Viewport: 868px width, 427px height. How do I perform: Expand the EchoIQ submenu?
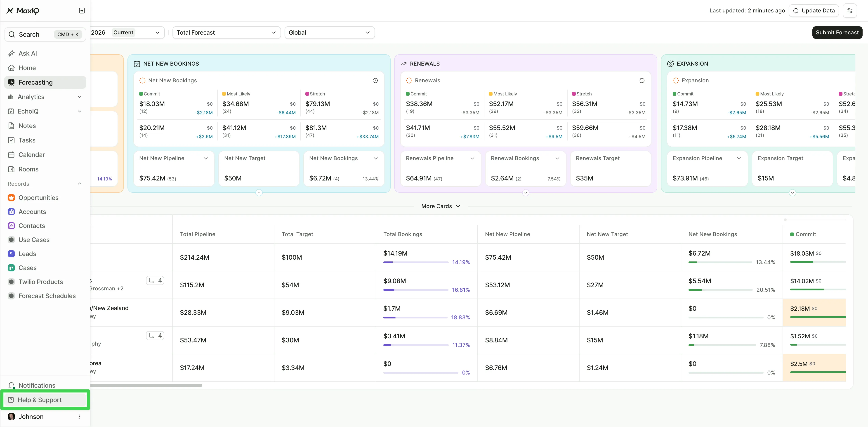pyautogui.click(x=80, y=111)
